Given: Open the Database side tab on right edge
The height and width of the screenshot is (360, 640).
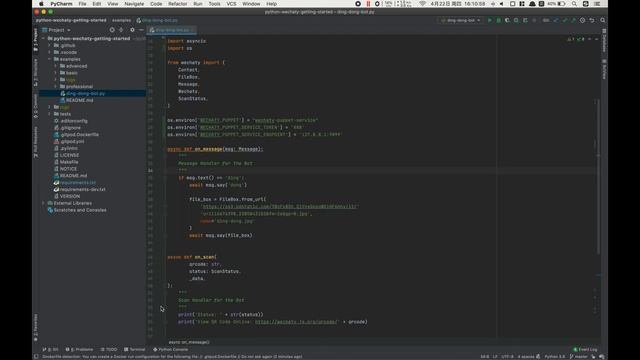Looking at the screenshot, I should [604, 41].
